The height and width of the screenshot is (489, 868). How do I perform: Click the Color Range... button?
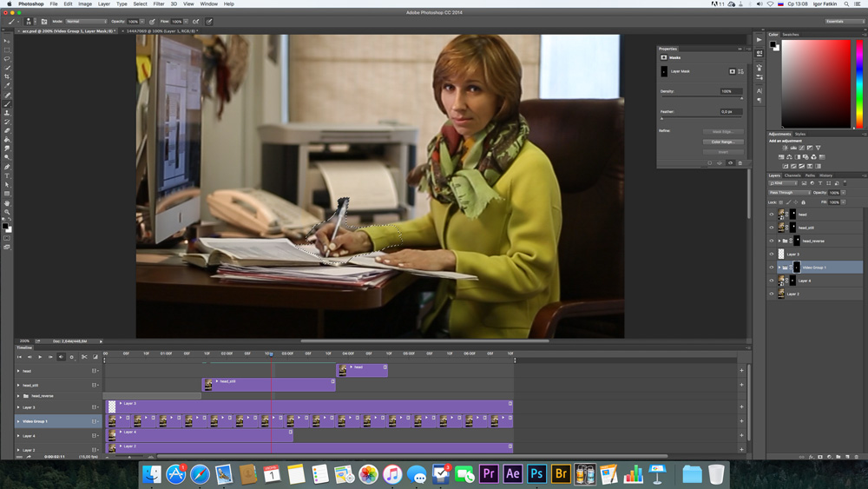click(722, 142)
